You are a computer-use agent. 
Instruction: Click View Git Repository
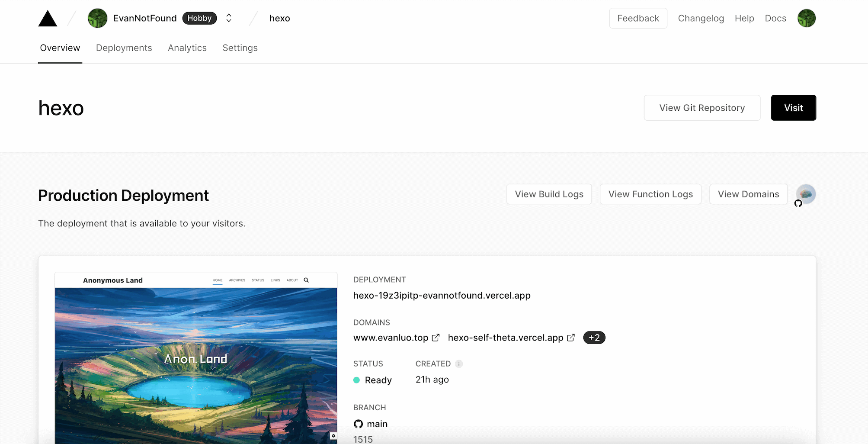click(702, 107)
